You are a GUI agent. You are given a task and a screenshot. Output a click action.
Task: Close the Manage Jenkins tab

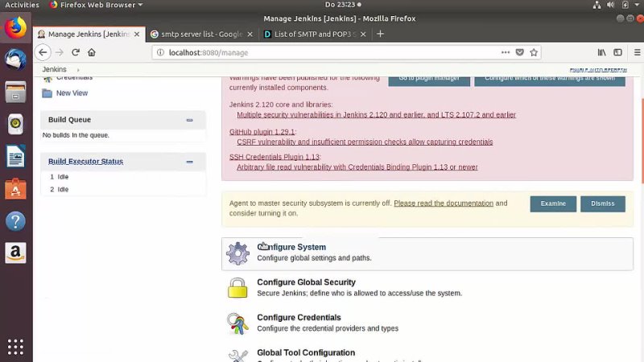[137, 34]
